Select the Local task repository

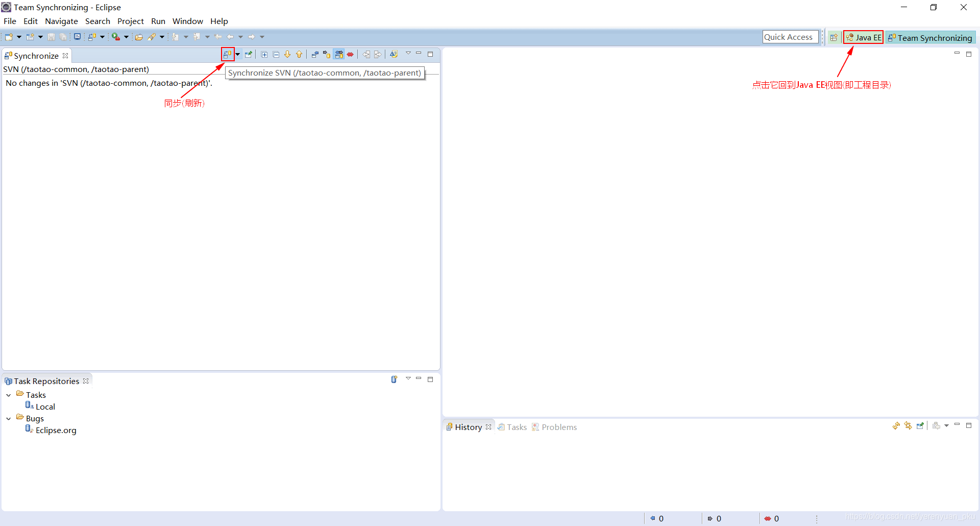(40, 406)
